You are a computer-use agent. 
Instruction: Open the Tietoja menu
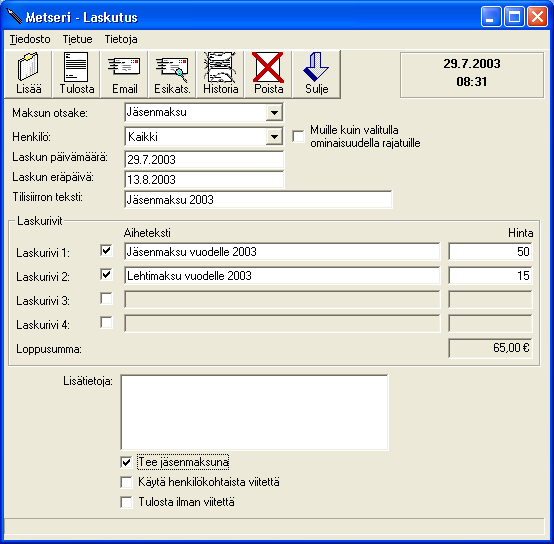pyautogui.click(x=121, y=39)
